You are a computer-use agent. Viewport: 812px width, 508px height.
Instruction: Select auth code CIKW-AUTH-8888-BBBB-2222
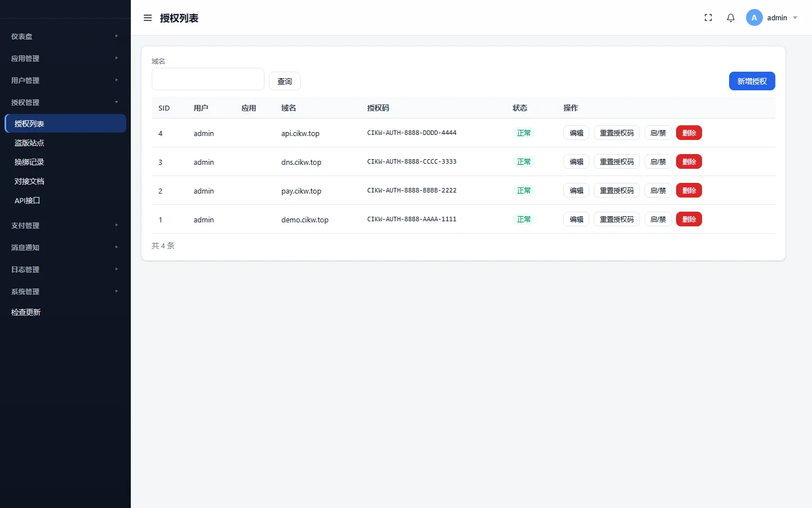click(412, 190)
